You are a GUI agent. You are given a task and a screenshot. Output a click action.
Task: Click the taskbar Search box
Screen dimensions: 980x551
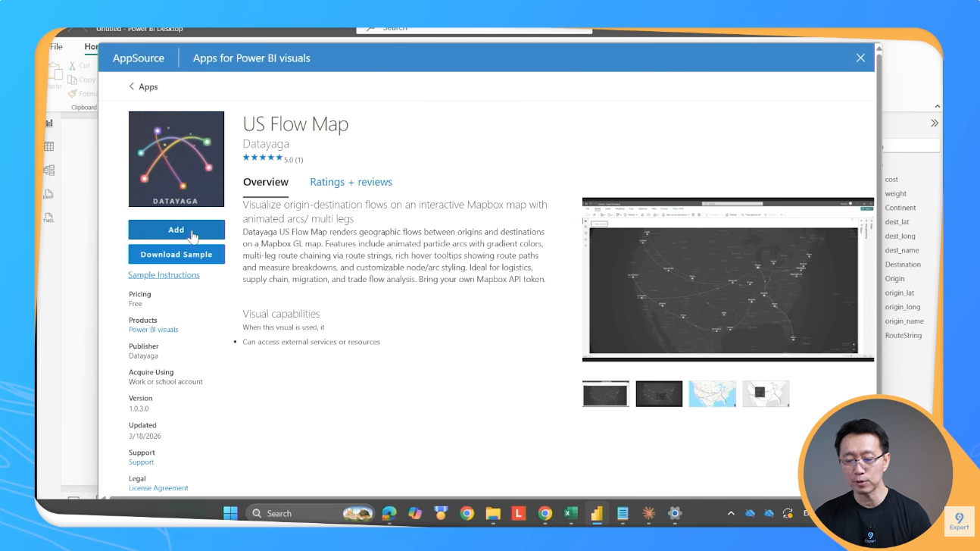[311, 513]
